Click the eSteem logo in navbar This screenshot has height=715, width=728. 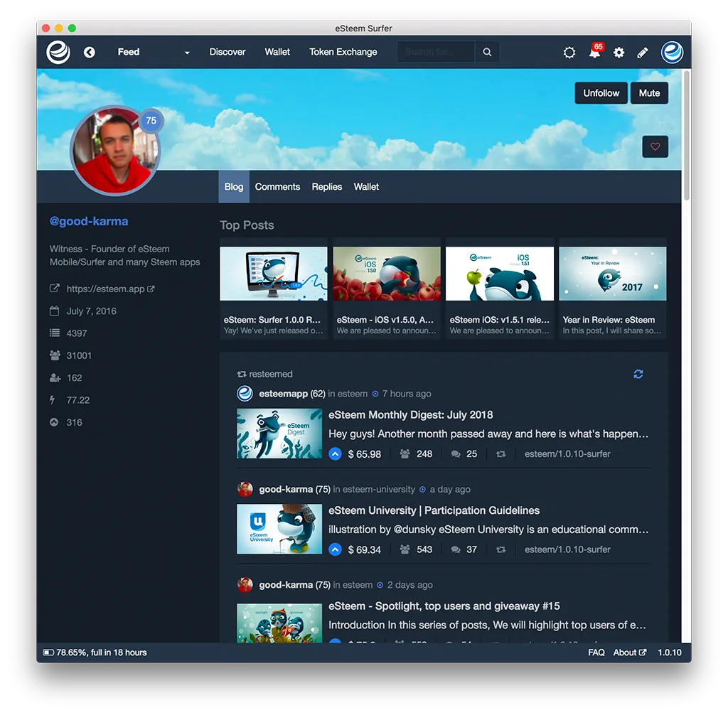pos(58,52)
